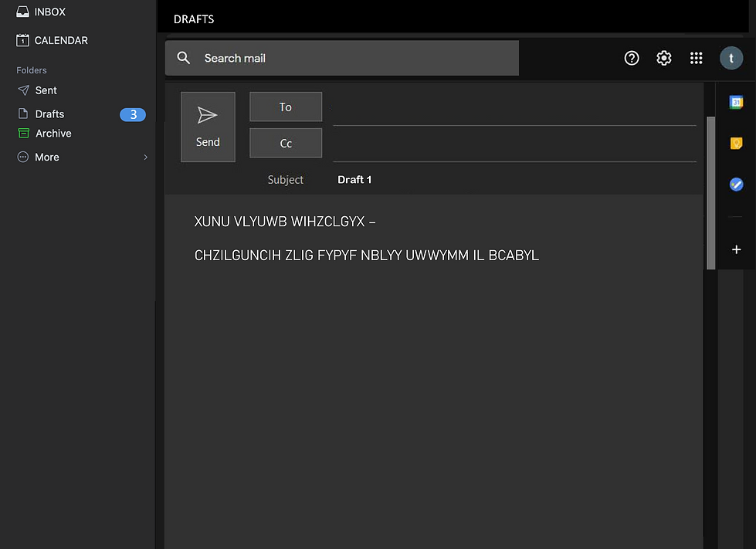Click the message scrollbar thumb
The width and height of the screenshot is (756, 549).
(710, 193)
